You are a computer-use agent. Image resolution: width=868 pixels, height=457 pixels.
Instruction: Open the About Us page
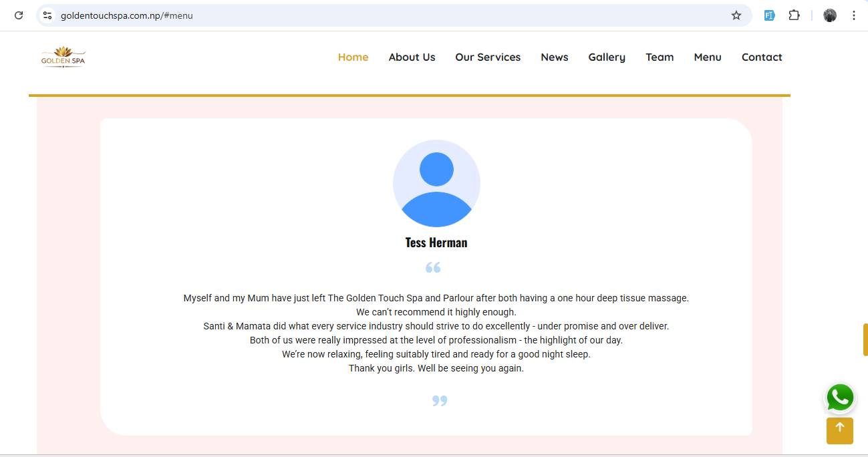click(x=412, y=57)
